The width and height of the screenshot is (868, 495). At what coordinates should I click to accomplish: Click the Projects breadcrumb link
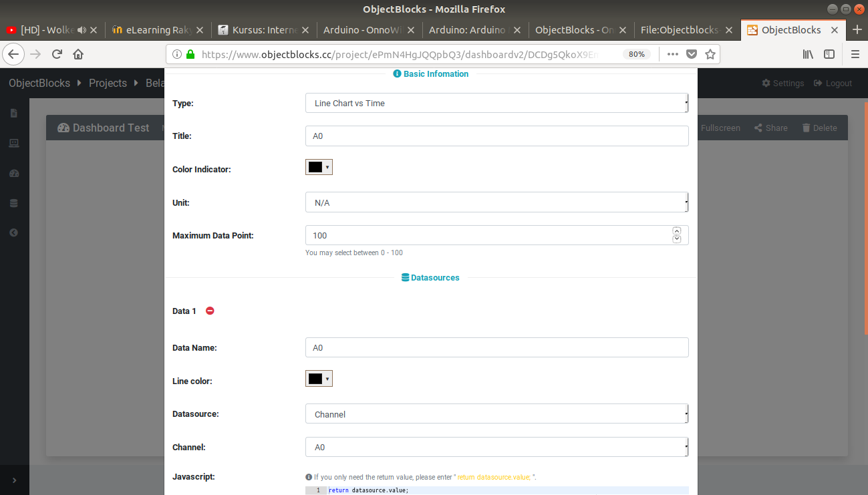pos(108,84)
